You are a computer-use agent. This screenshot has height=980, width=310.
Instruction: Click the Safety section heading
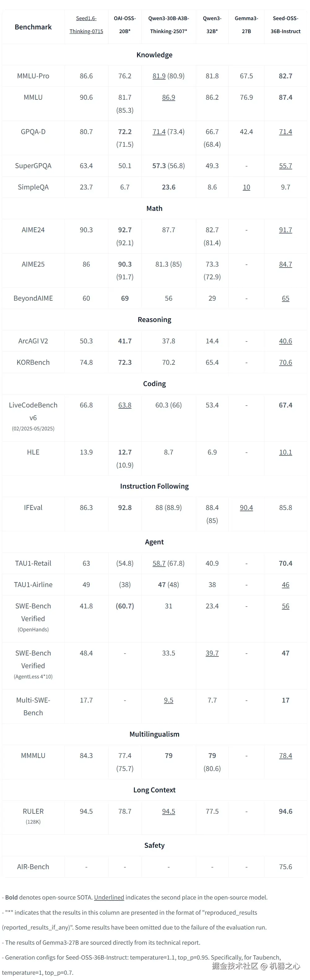pyautogui.click(x=154, y=845)
